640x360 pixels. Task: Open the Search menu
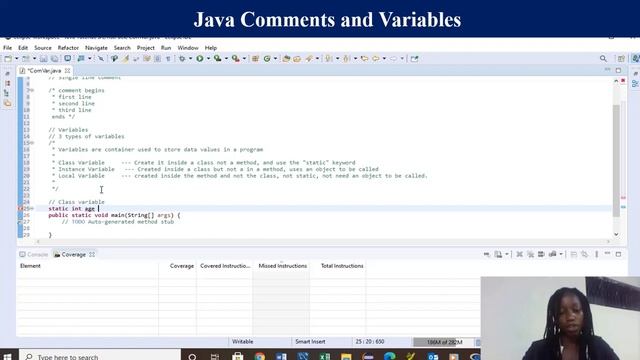(x=122, y=48)
